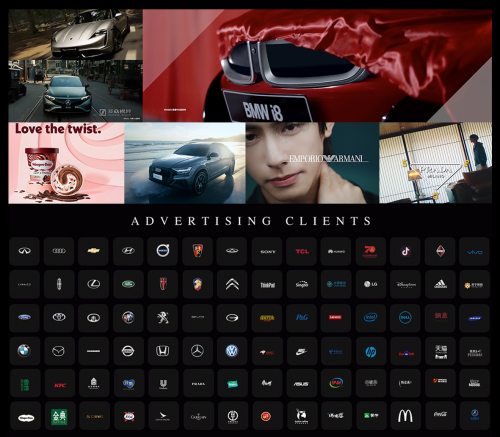The image size is (500, 437).
Task: Click the Hyundai logo tile
Action: click(x=128, y=251)
